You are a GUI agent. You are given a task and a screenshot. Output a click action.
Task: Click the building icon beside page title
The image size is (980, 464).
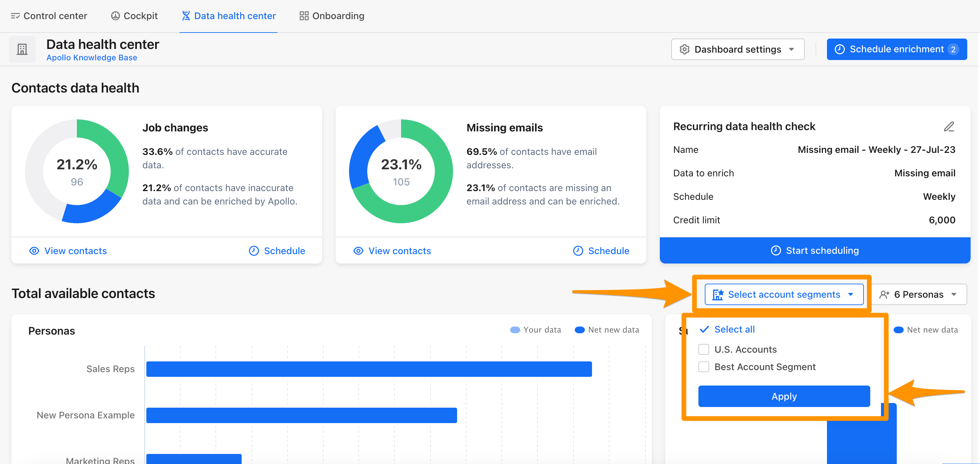[x=22, y=49]
